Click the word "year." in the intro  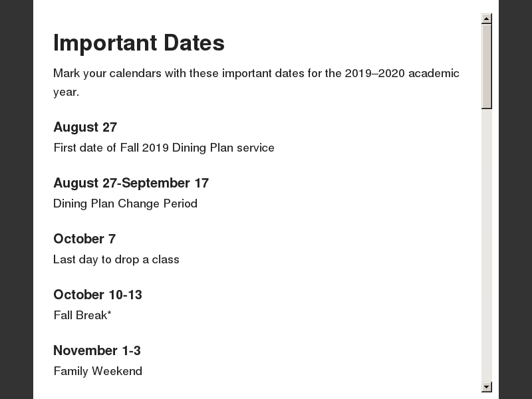(x=66, y=92)
